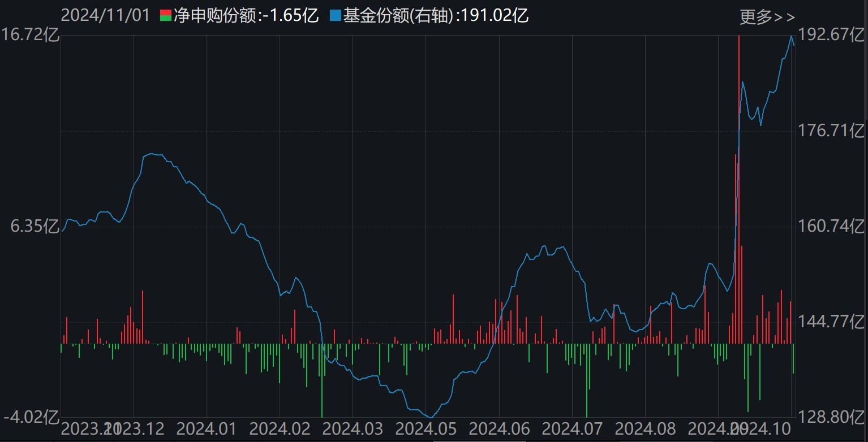The height and width of the screenshot is (442, 868).
Task: Click the lowest dip of the blue line
Action: pos(430,418)
